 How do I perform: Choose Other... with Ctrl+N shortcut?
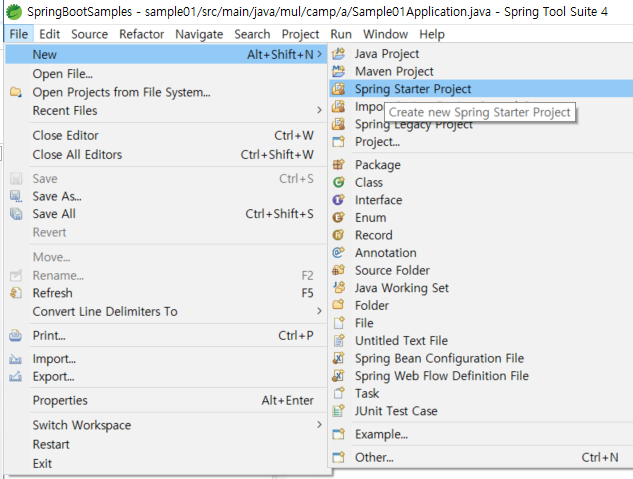481,457
